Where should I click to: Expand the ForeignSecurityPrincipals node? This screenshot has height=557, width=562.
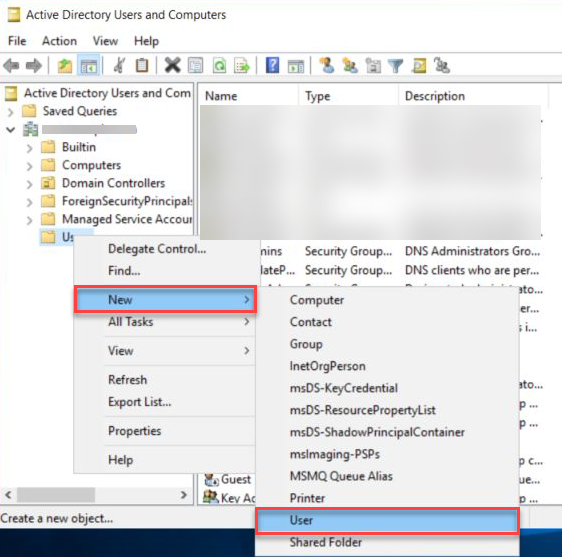coord(29,202)
